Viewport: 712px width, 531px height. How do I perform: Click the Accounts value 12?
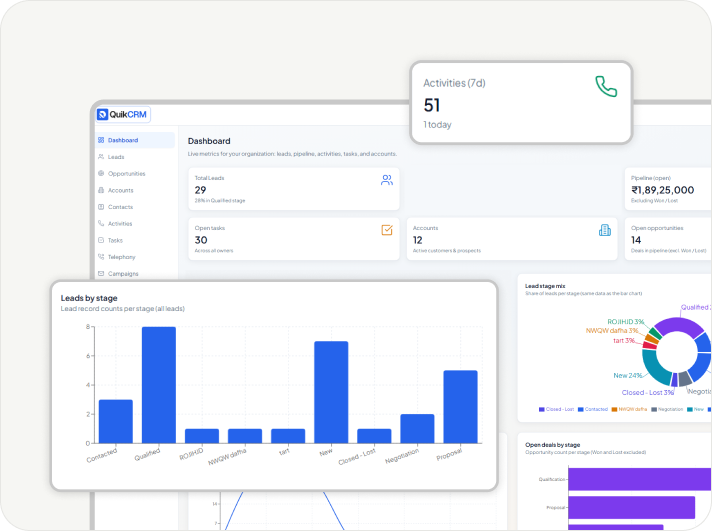click(417, 240)
